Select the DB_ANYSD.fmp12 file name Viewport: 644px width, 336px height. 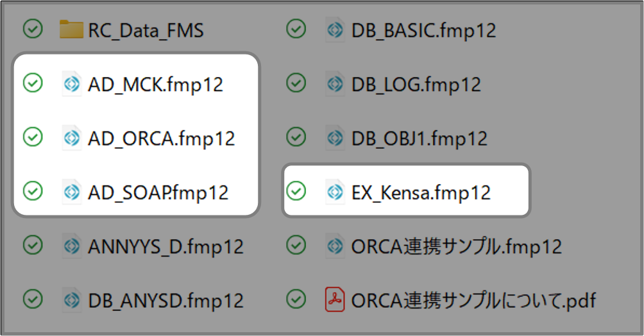(x=165, y=299)
